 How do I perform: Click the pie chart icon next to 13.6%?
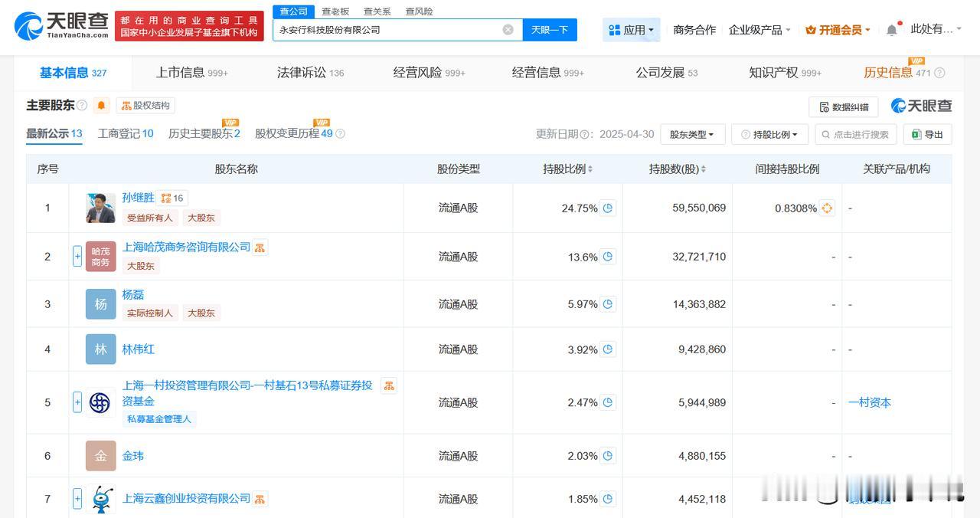(x=608, y=257)
